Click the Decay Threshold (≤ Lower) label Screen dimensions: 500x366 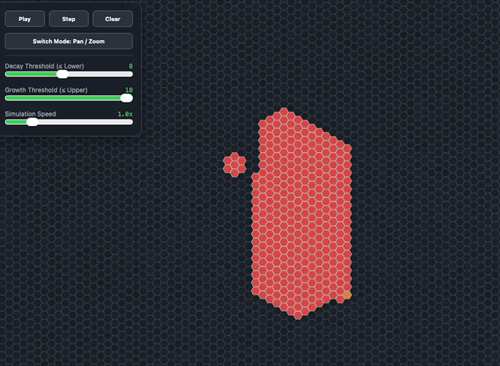coord(44,66)
